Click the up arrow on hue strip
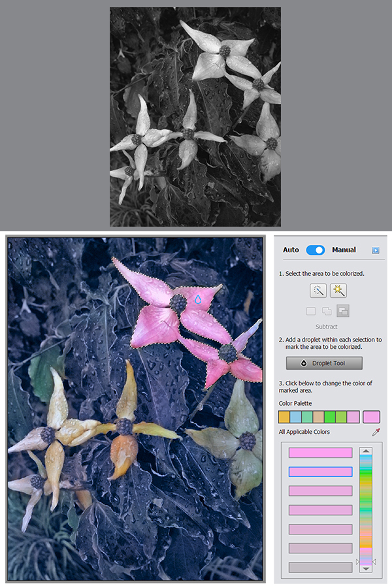 (x=366, y=451)
